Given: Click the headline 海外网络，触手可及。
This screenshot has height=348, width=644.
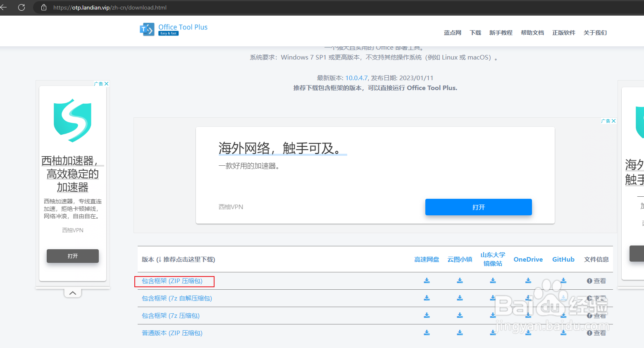Looking at the screenshot, I should tap(283, 148).
